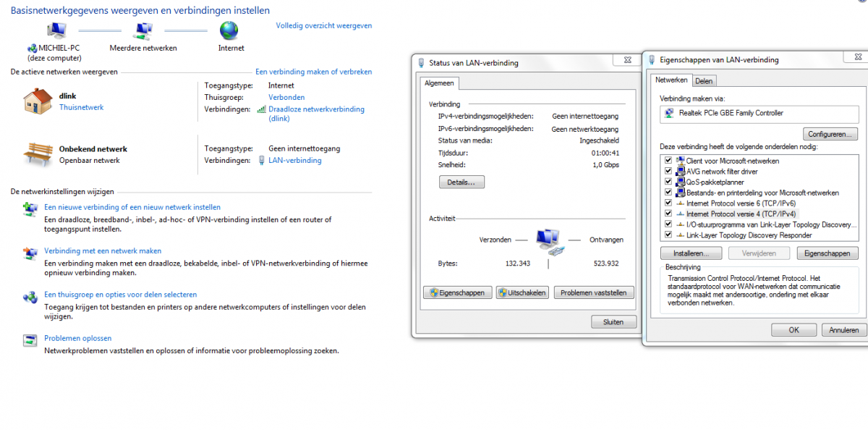Viewport: 868px width, 430px height.
Task: Click Eigenschappen button in the Status window
Action: 457,292
